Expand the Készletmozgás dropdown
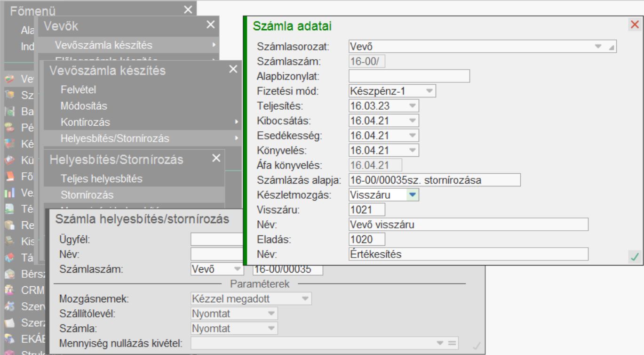Image resolution: width=644 pixels, height=355 pixels. pos(412,194)
